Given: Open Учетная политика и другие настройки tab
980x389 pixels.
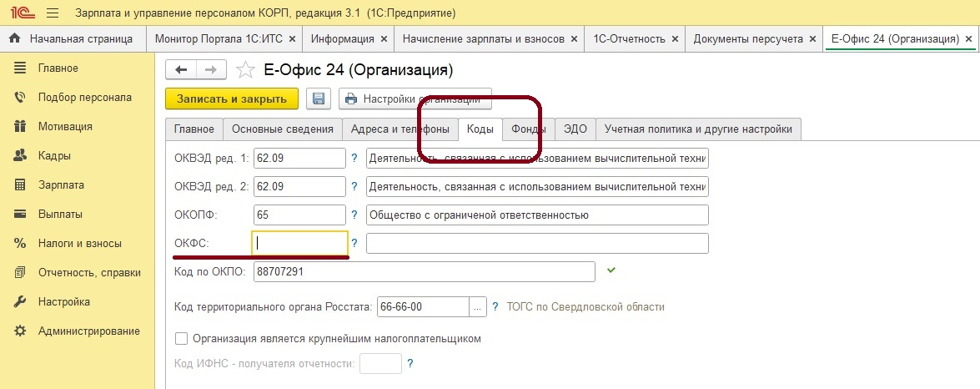Looking at the screenshot, I should pos(698,129).
